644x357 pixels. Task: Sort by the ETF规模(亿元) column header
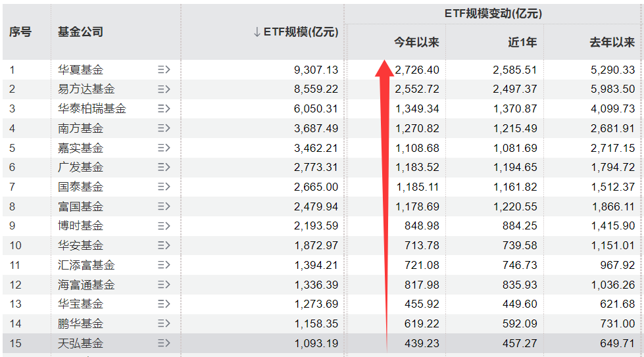296,32
